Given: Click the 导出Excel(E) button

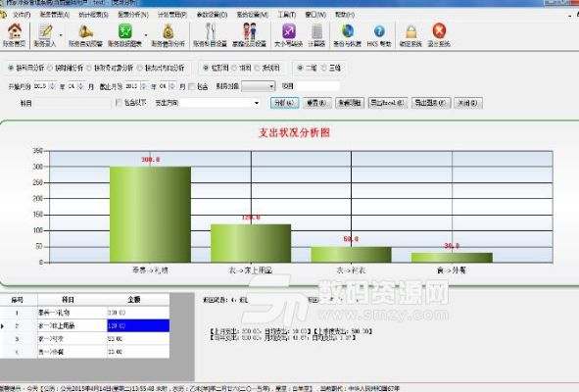Looking at the screenshot, I should (x=387, y=103).
